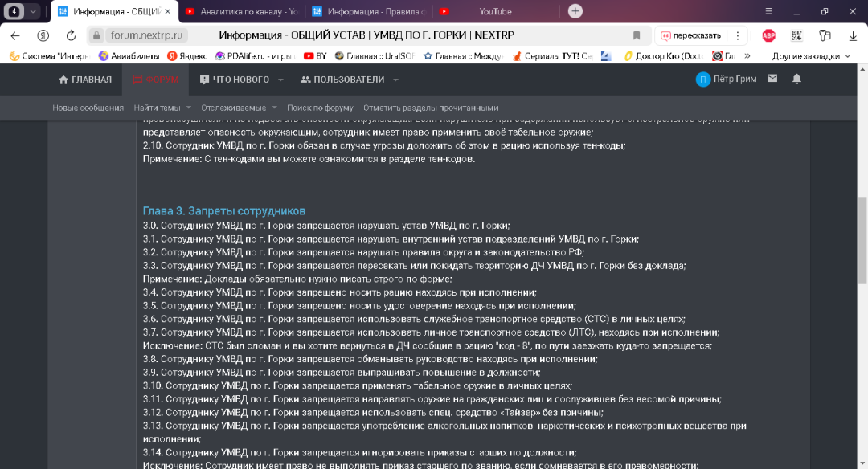This screenshot has height=469, width=868.
Task: Open Новые сообщения link
Action: click(x=88, y=108)
